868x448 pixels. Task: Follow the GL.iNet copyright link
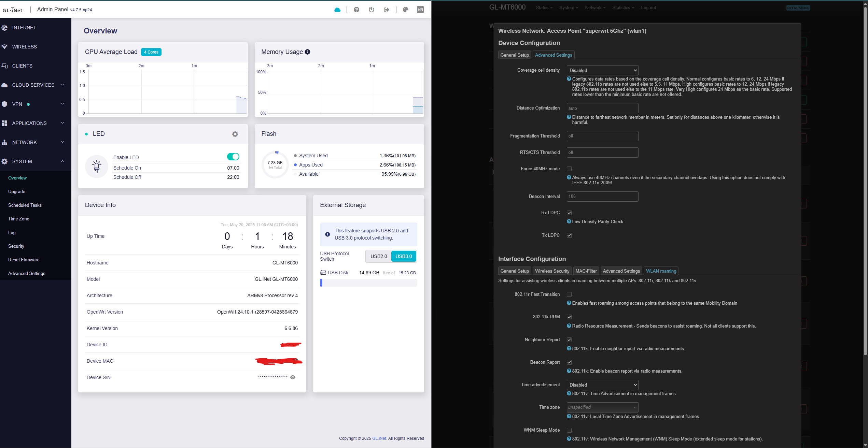pyautogui.click(x=379, y=438)
